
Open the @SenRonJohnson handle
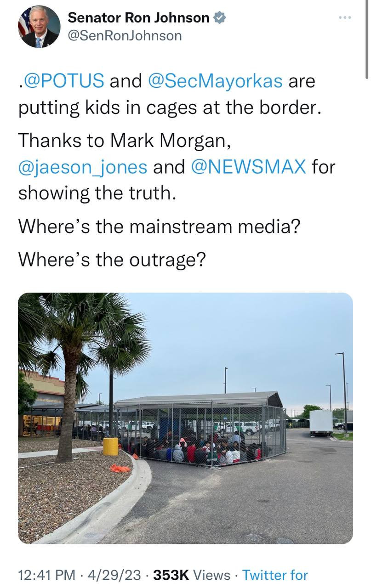[x=125, y=36]
